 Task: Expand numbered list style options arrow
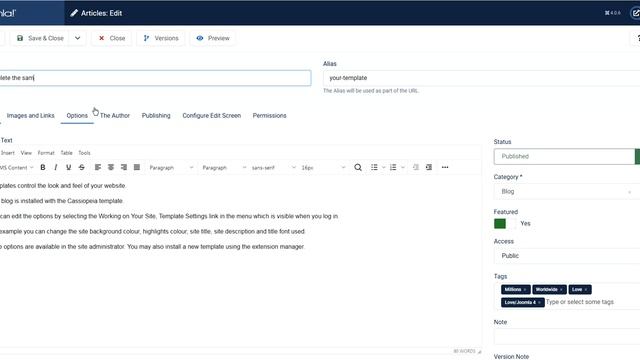coord(402,168)
